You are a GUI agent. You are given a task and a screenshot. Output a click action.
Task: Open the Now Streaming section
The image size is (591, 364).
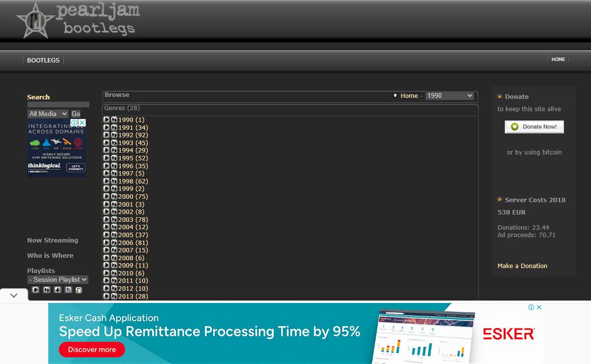pyautogui.click(x=53, y=240)
